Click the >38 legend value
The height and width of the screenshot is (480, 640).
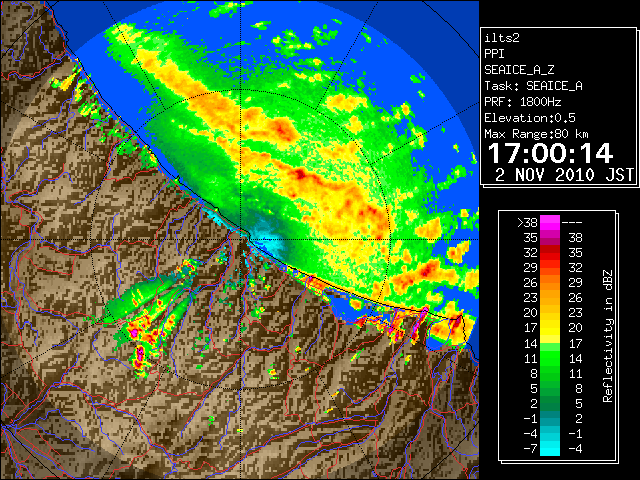point(527,223)
